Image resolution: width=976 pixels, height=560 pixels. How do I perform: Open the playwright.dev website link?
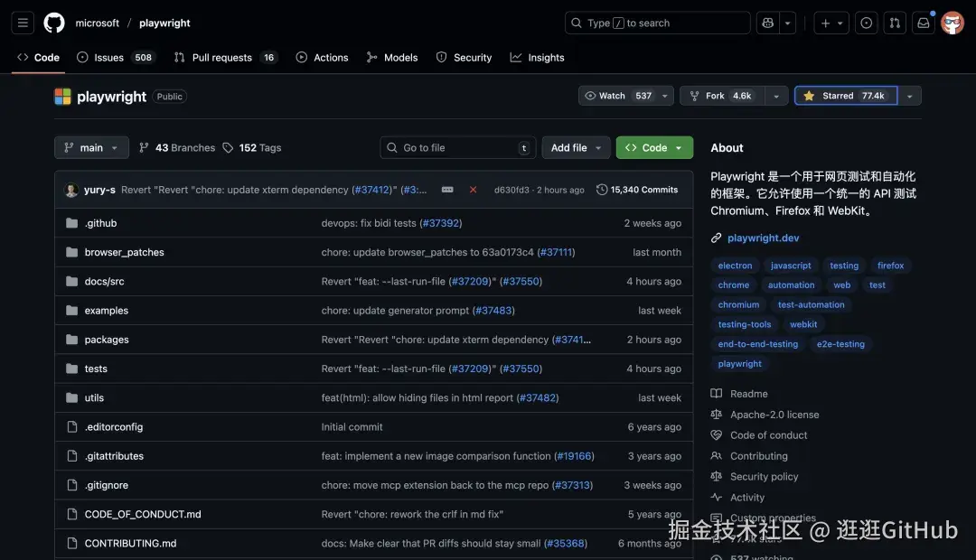click(763, 238)
